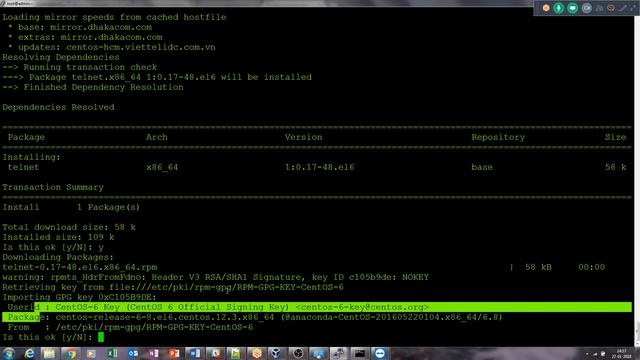Open the OBS Studio taskbar icon
Viewport: 640px width, 360px height.
tap(298, 353)
